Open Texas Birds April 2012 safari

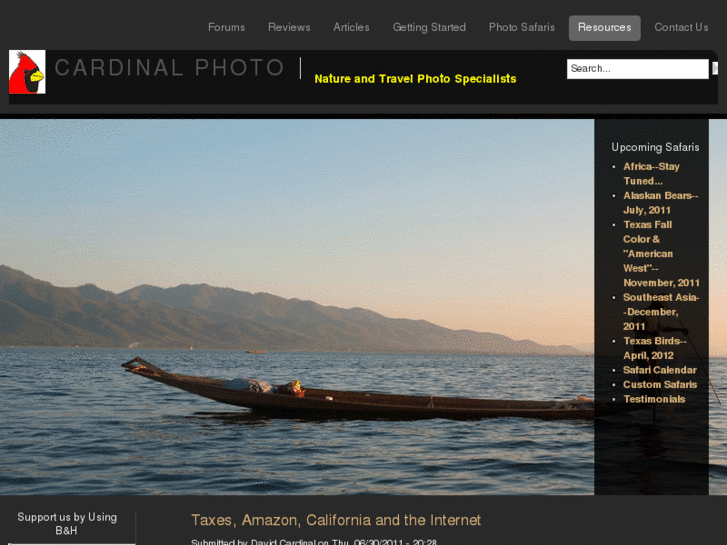coord(655,348)
